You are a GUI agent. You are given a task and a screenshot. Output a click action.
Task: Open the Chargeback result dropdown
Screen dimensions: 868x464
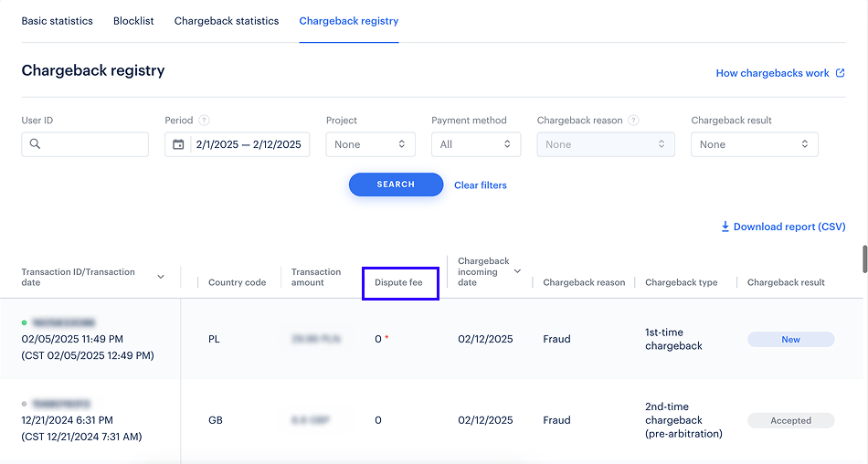754,144
